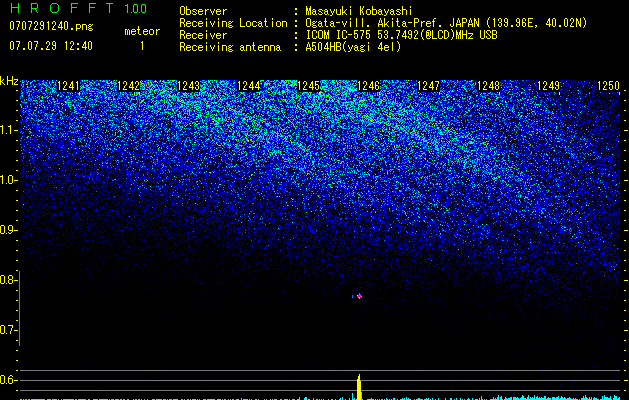Screen dimensions: 629x400
Task: Click the A504HB(yagi 4el) antenna text
Action: 353,47
